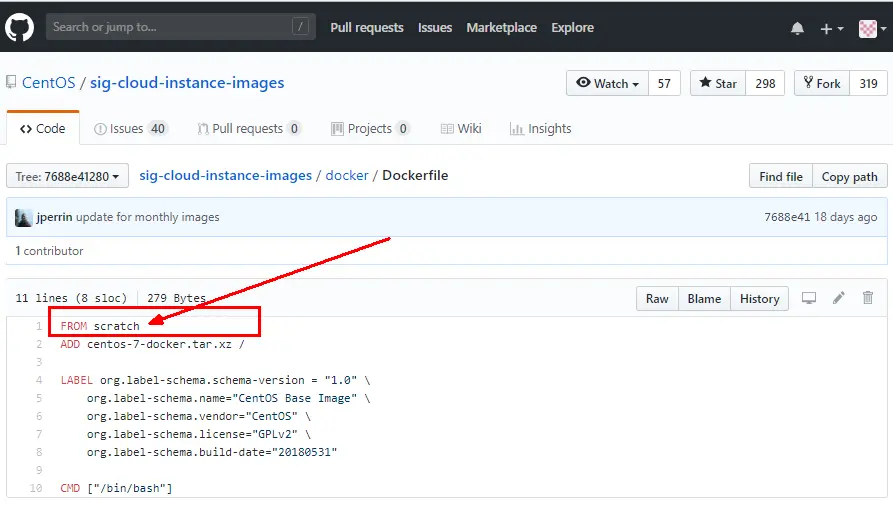Navigate to the docker folder breadcrumb

pos(347,175)
